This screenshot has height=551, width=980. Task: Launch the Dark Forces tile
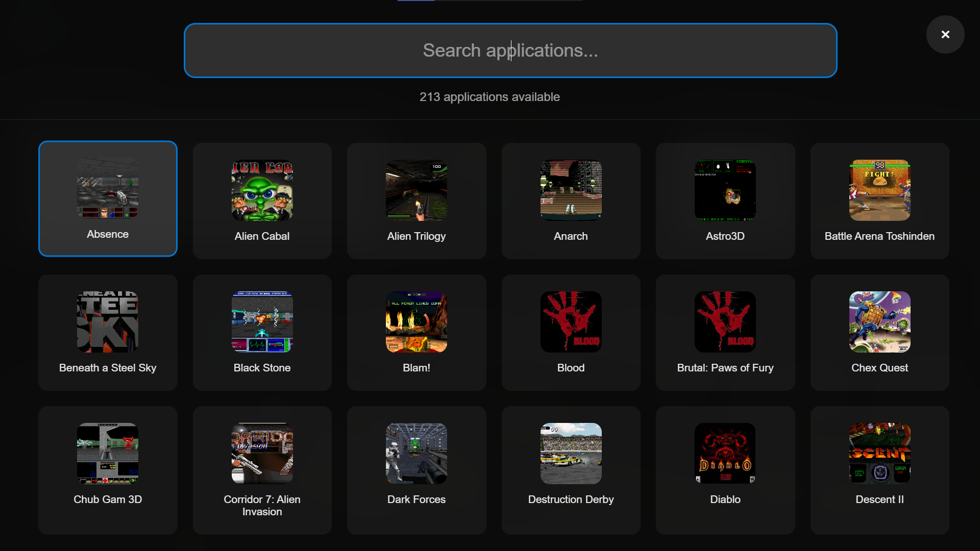click(x=416, y=470)
